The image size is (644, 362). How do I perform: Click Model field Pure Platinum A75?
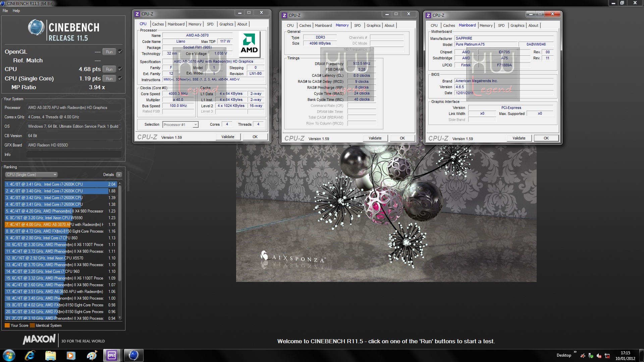coord(486,44)
